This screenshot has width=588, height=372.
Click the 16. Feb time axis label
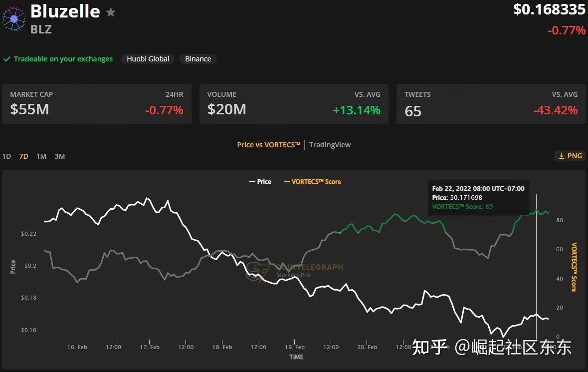77,347
